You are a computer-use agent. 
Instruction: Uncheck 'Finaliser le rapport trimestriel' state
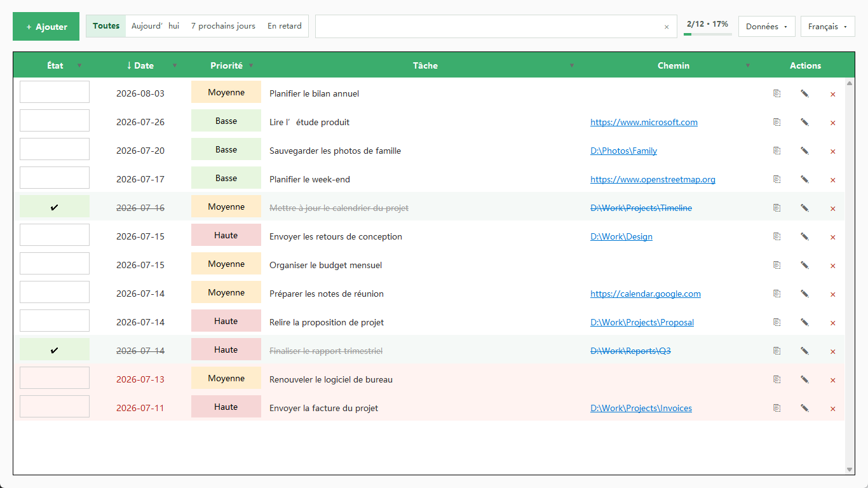[x=55, y=349]
